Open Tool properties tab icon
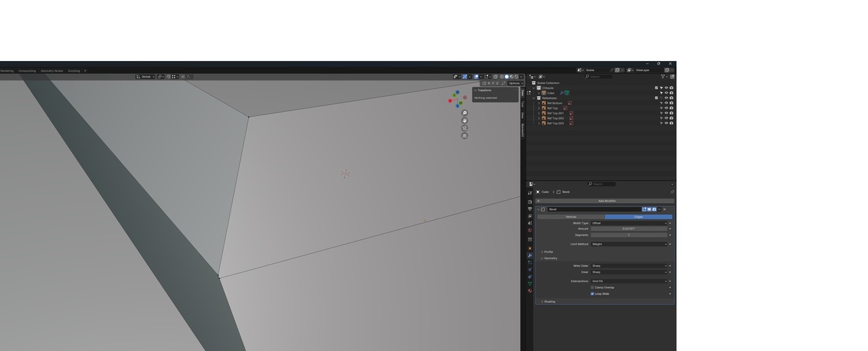868x351 pixels. point(530,193)
